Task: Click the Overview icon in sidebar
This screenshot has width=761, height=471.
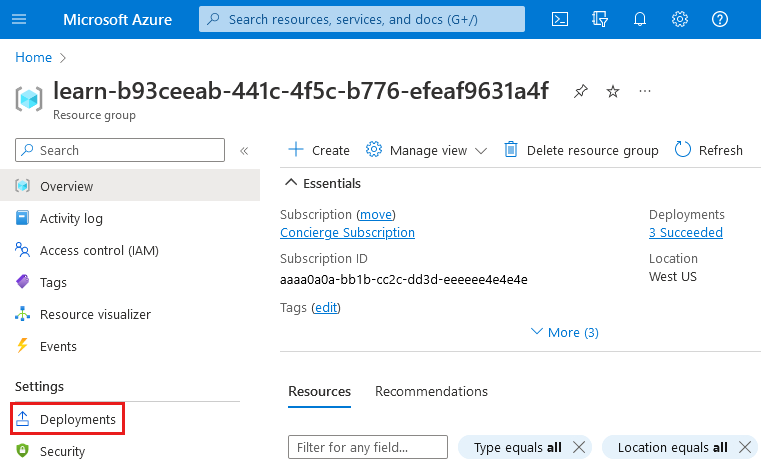Action: coord(22,185)
